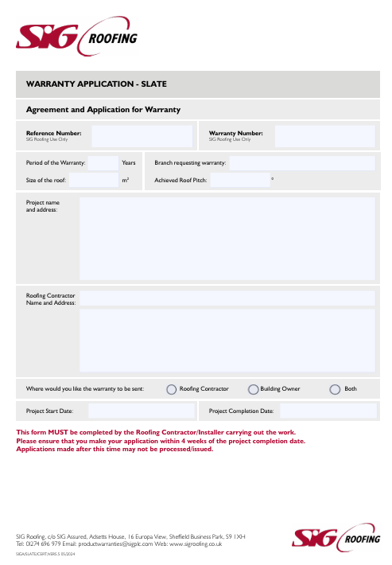Image resolution: width=392 pixels, height=565 pixels.
Task: Click the Project Completion Date field
Action: (x=328, y=411)
